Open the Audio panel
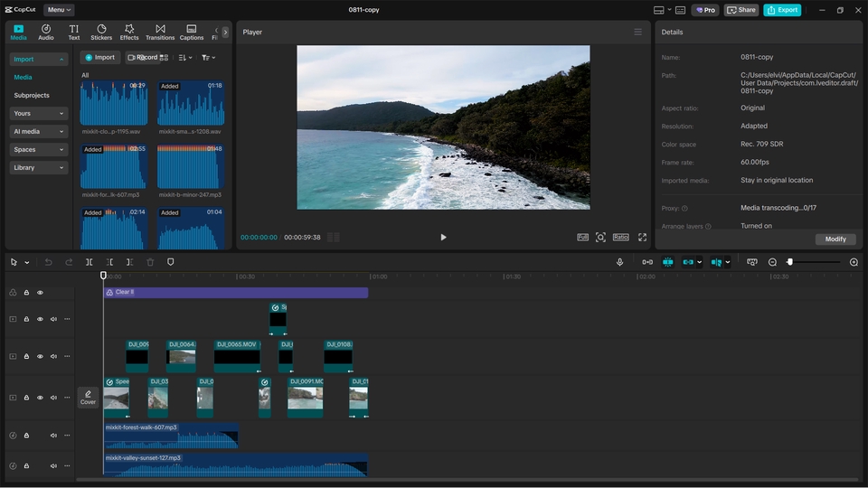868x488 pixels. (46, 33)
